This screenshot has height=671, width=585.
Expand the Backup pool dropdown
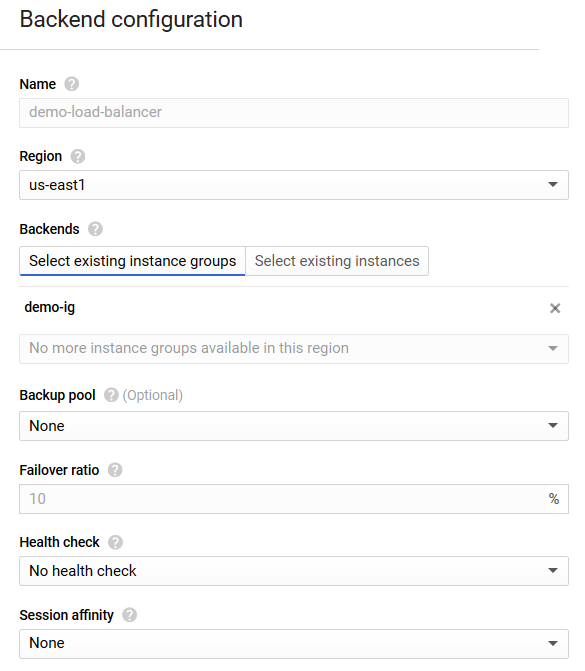tap(294, 426)
